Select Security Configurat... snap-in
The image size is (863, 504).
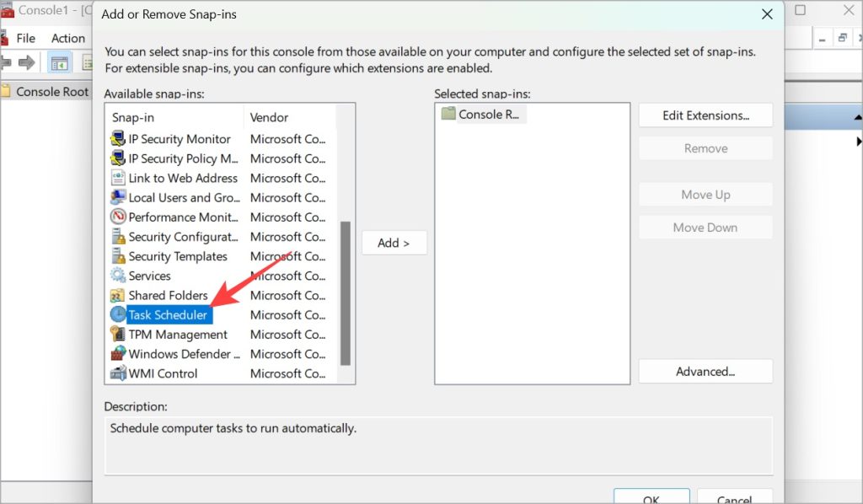[x=183, y=237]
